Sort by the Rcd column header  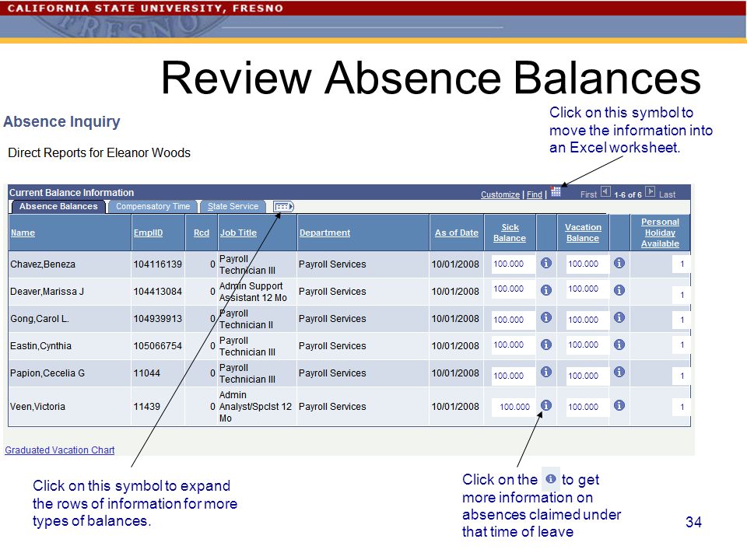[x=202, y=233]
